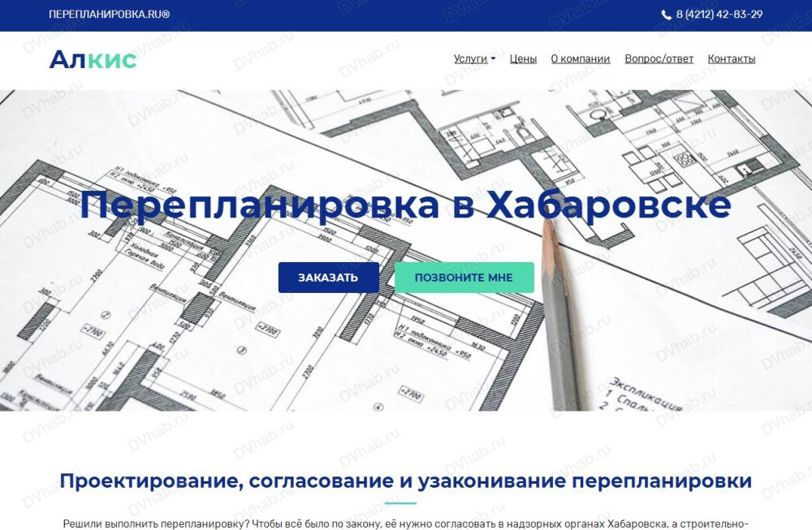Call the number 8 (4212) 42-83-29
This screenshot has width=812, height=530.
pos(719,15)
